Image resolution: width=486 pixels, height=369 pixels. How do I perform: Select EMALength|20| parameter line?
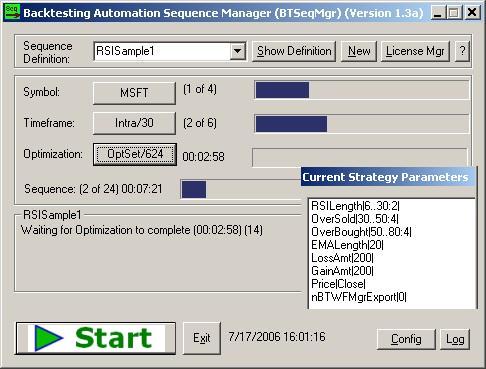click(x=347, y=245)
